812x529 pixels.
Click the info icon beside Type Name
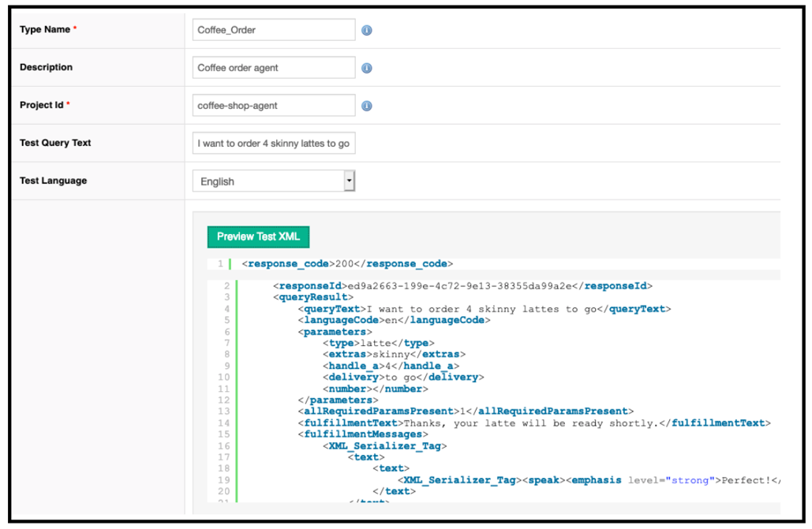click(x=367, y=30)
